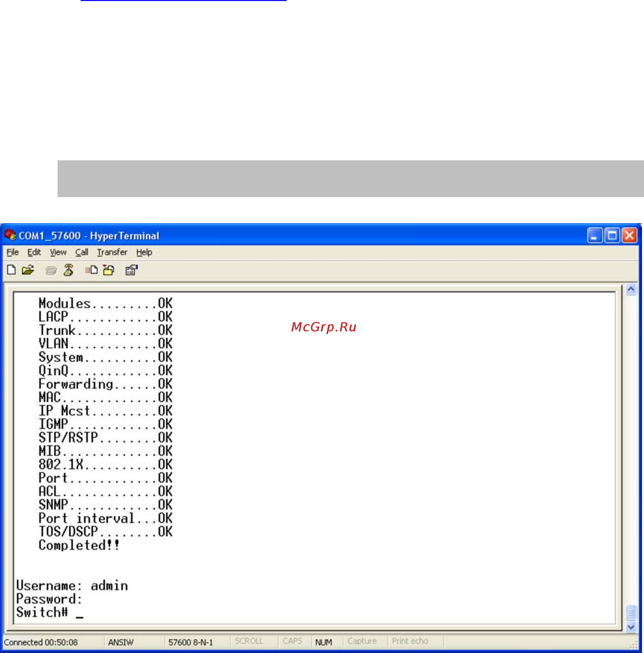The image size is (644, 653).
Task: Click the 'Port interval...OK' line
Action: pyautogui.click(x=105, y=518)
